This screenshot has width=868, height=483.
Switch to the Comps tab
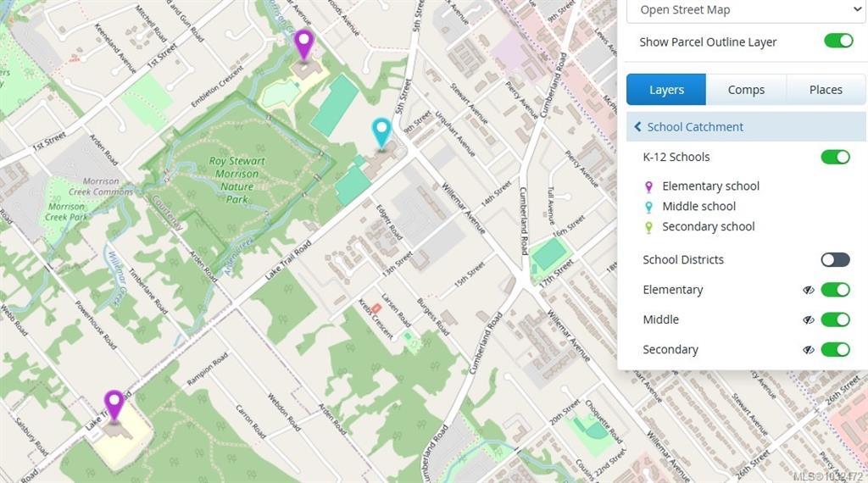(746, 90)
